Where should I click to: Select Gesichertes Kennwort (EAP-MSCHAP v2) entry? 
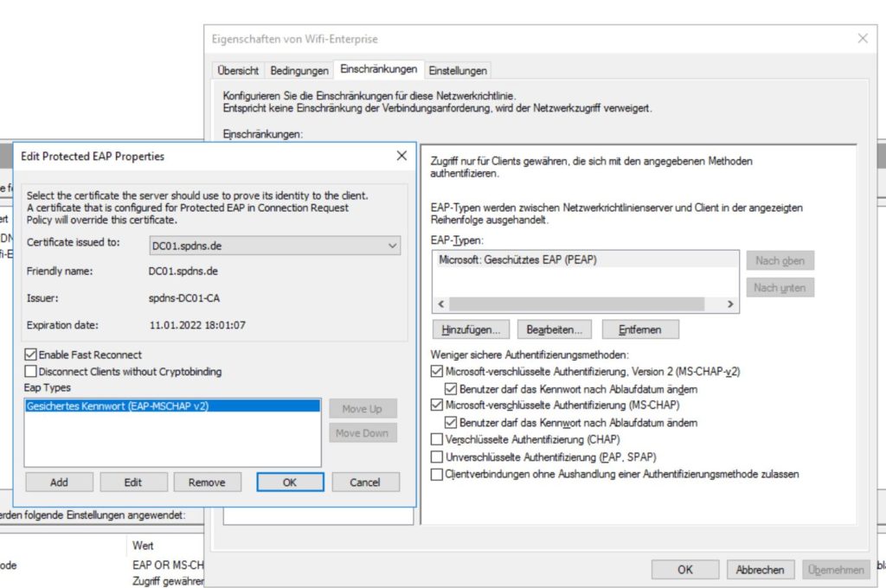point(118,406)
